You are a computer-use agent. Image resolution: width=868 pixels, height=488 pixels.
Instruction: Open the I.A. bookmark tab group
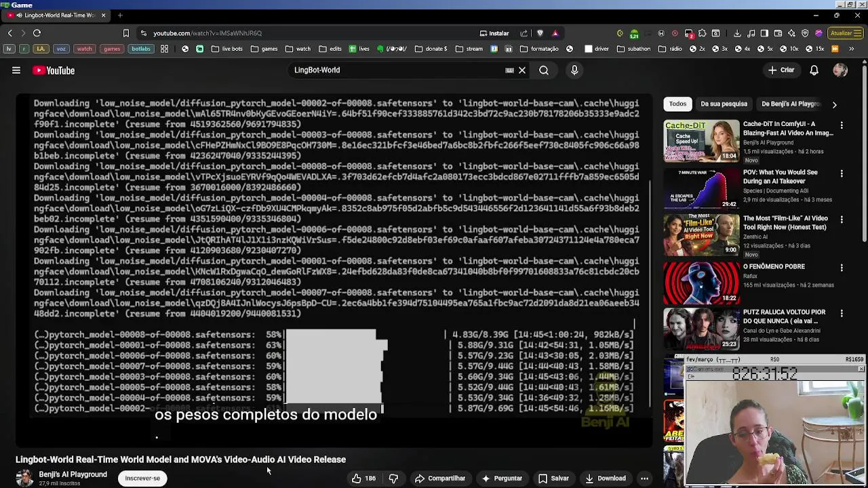pos(41,49)
